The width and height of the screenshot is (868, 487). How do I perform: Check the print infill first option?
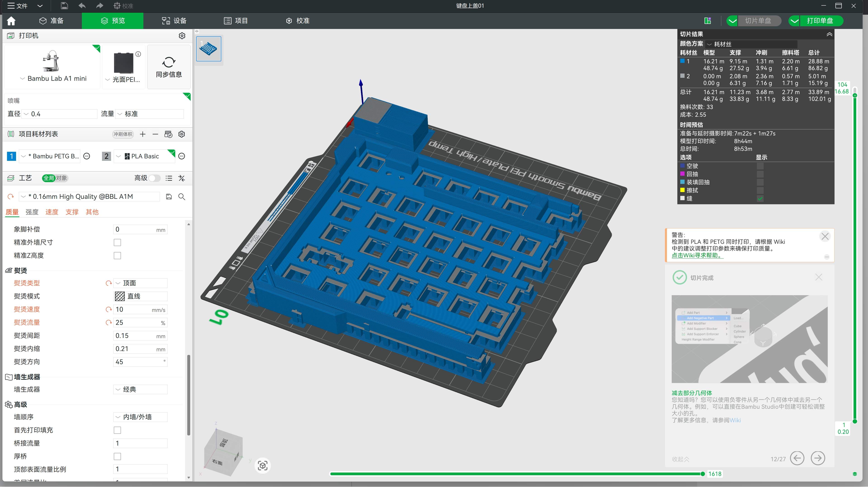point(117,430)
